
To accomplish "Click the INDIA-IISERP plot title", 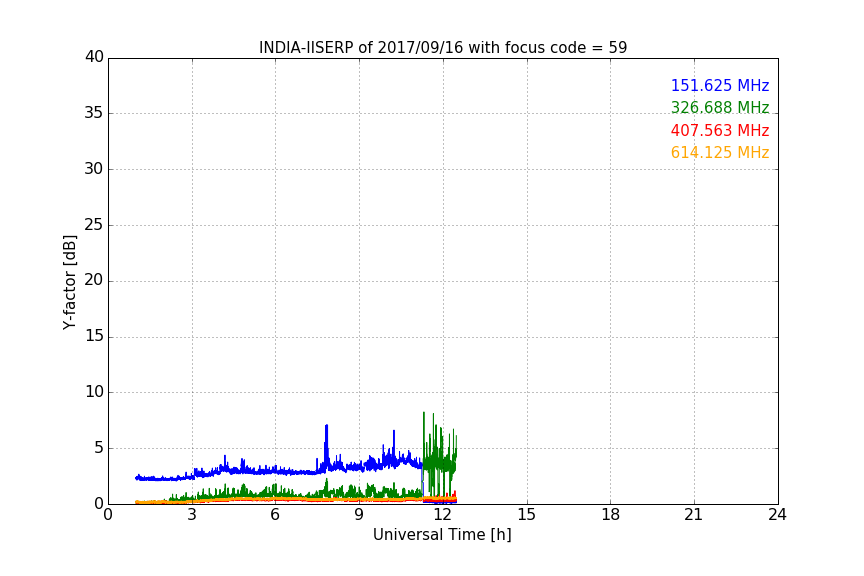I will pos(443,47).
